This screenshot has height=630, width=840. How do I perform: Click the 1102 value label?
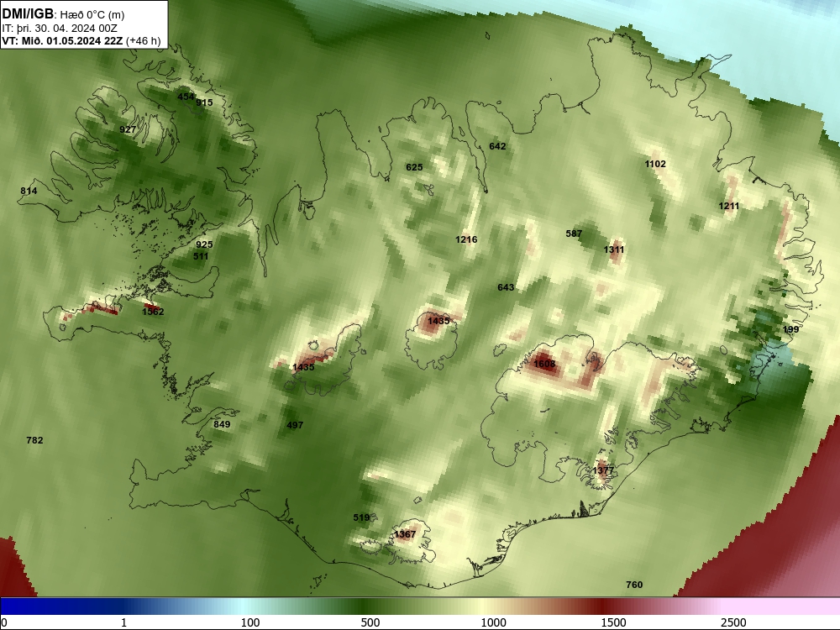coord(655,164)
